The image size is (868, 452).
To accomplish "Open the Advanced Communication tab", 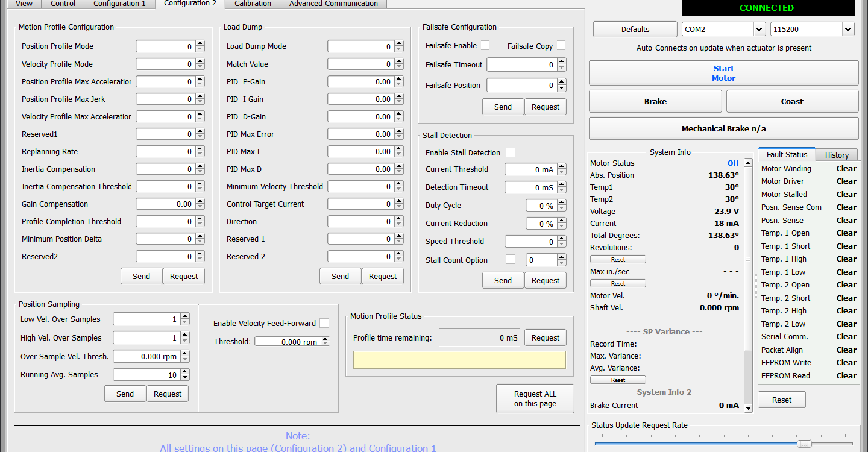I will (333, 4).
